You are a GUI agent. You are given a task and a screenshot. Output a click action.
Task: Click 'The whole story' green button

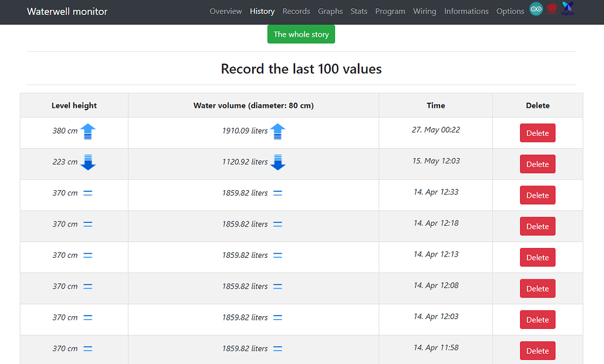pyautogui.click(x=301, y=34)
